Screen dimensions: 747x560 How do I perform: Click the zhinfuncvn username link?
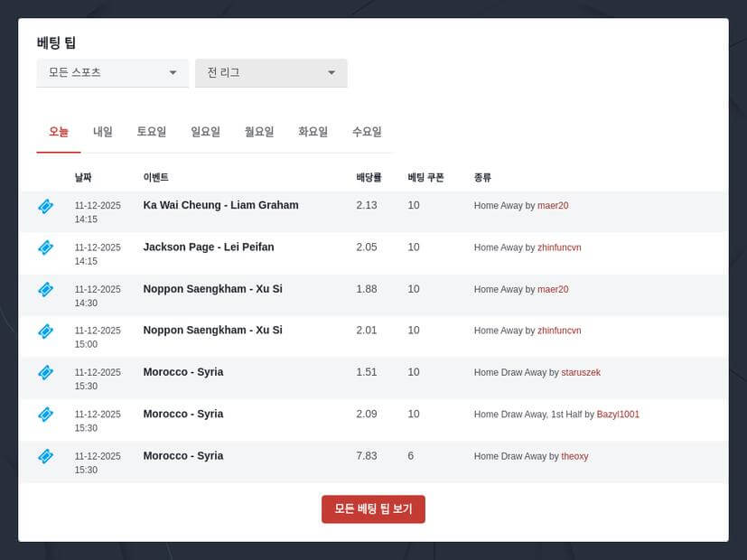click(559, 247)
